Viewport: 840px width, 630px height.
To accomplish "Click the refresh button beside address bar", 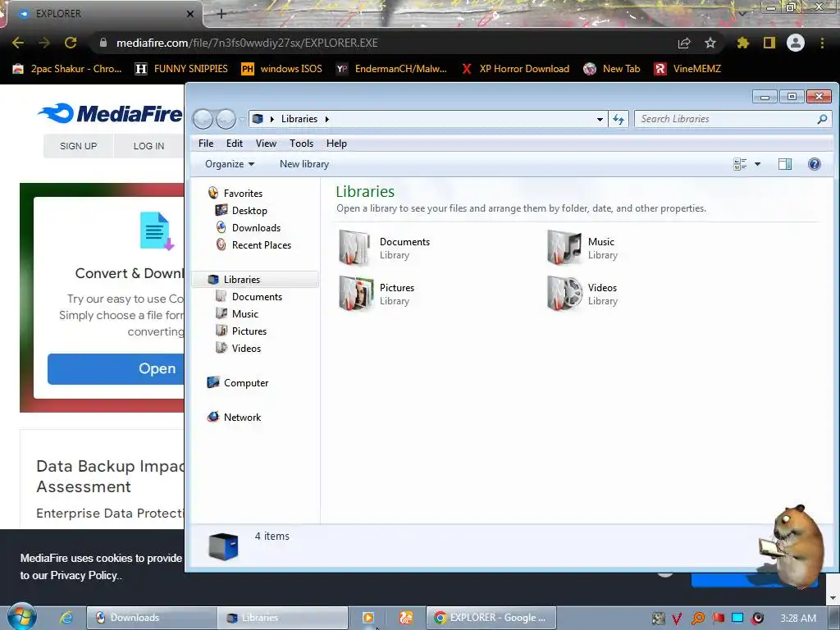I will (619, 119).
